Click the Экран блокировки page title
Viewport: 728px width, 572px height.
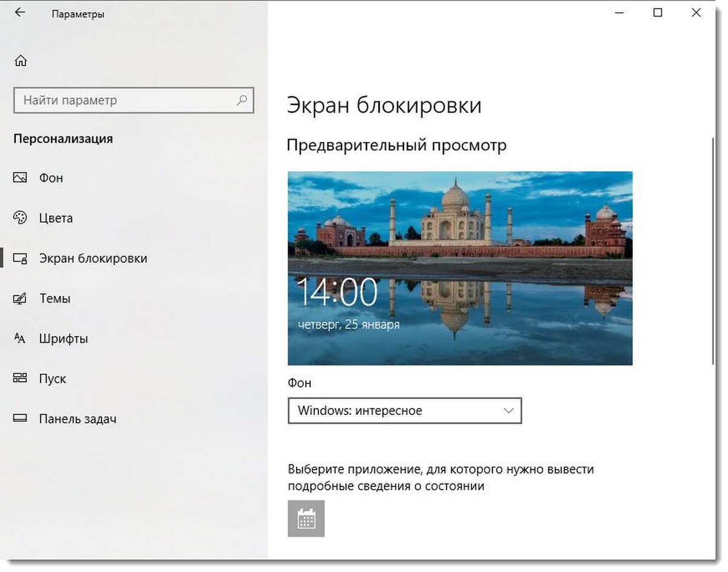pyautogui.click(x=384, y=106)
